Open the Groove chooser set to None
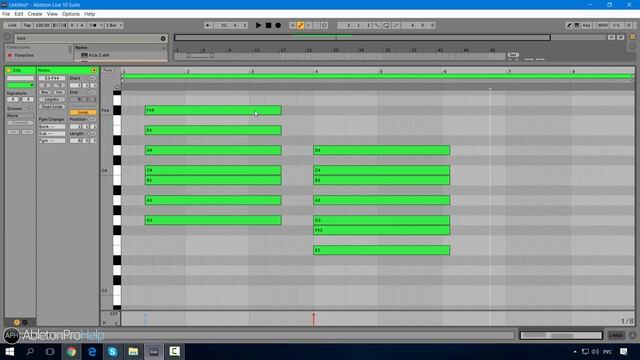The image size is (640, 360). click(20, 116)
